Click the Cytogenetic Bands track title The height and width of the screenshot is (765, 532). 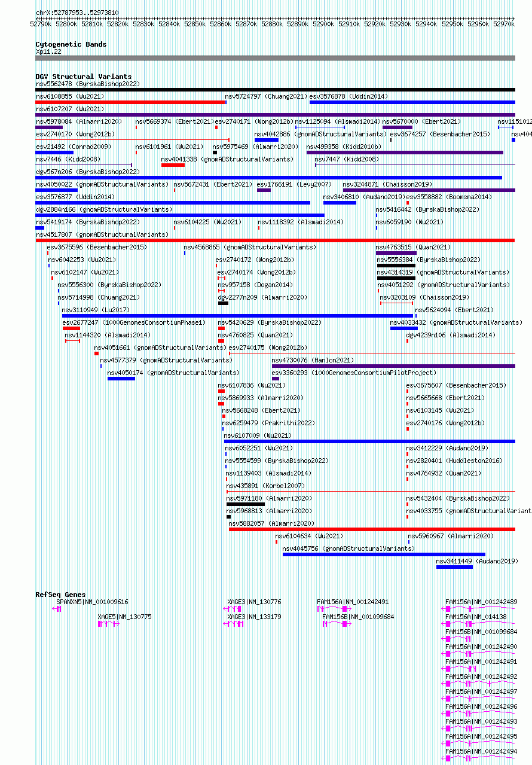71,44
